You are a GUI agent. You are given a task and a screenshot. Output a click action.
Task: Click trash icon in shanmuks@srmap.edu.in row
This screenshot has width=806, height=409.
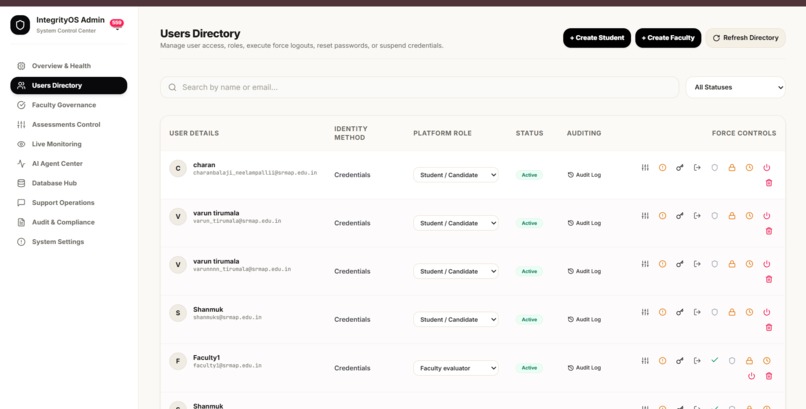tap(769, 327)
